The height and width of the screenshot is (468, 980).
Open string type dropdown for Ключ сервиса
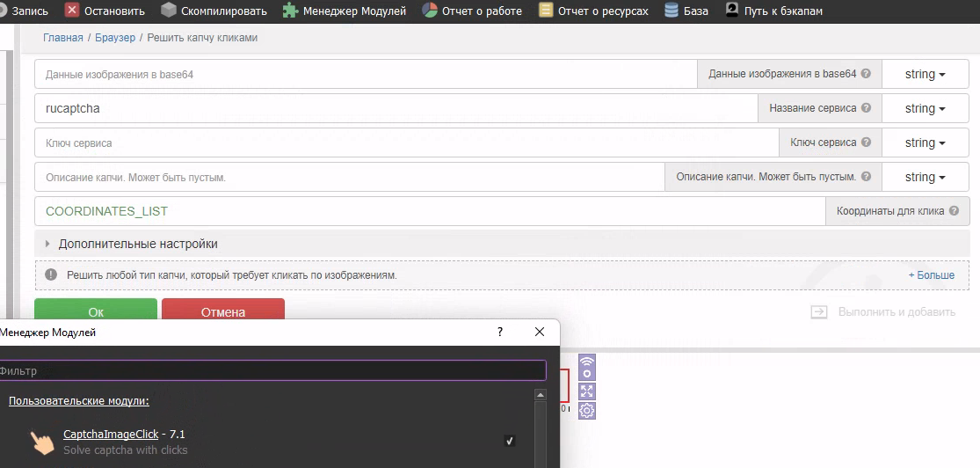[925, 143]
